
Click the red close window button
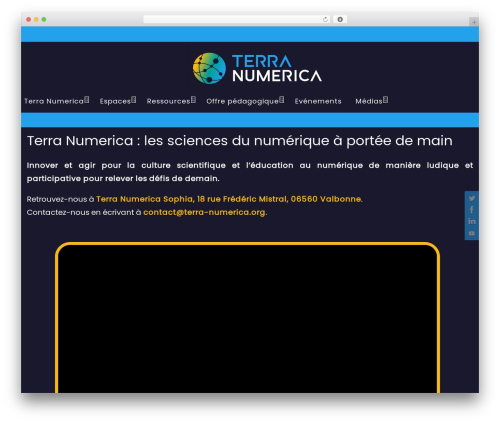[29, 19]
